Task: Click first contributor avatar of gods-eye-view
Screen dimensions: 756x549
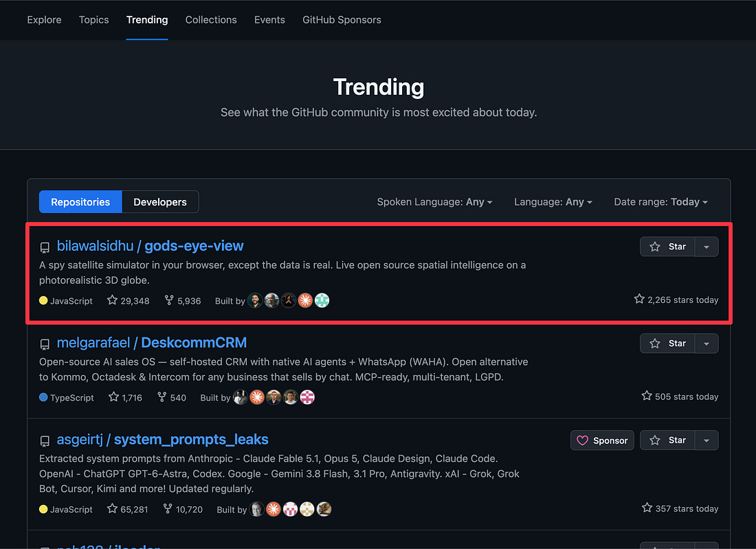Action: click(x=255, y=300)
